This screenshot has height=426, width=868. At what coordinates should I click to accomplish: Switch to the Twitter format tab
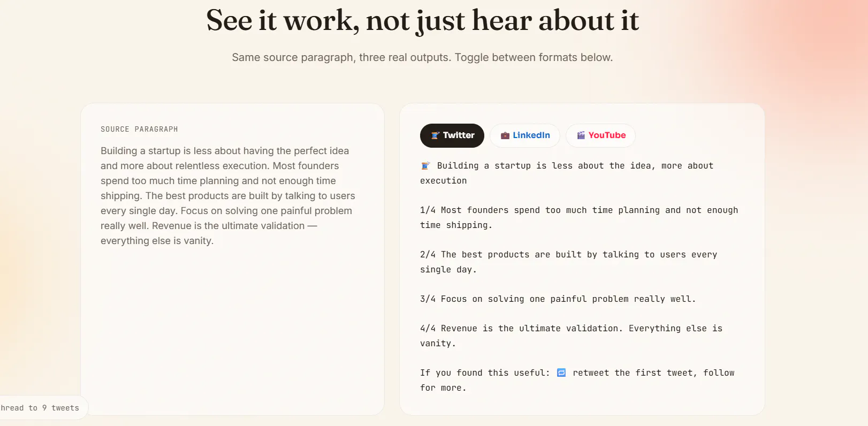[452, 135]
